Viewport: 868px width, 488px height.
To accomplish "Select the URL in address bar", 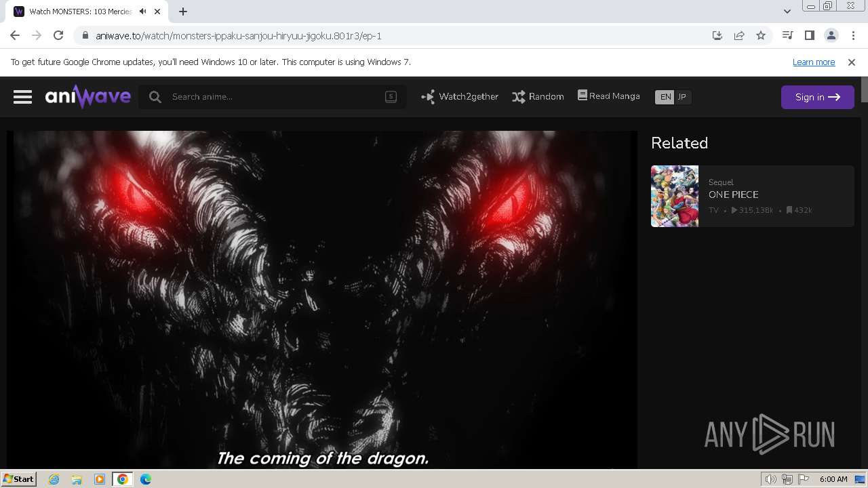I will [x=239, y=36].
